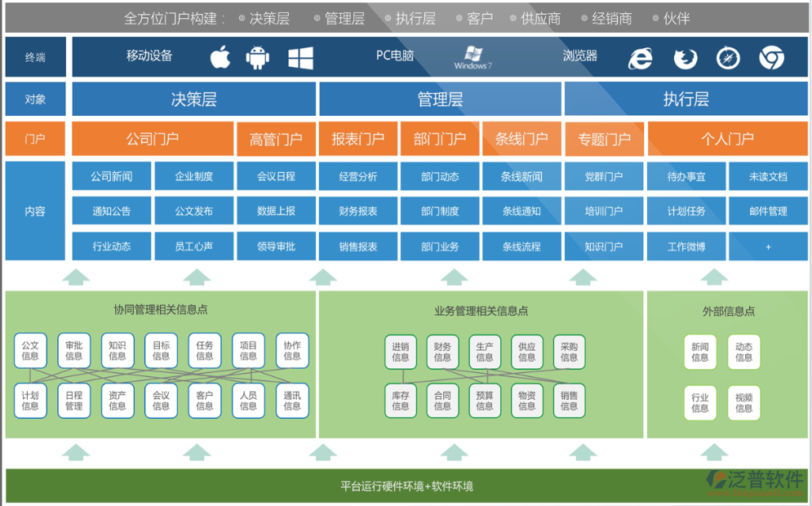812x506 pixels.
Task: Switch to the 管理层 tab
Action: 440,99
